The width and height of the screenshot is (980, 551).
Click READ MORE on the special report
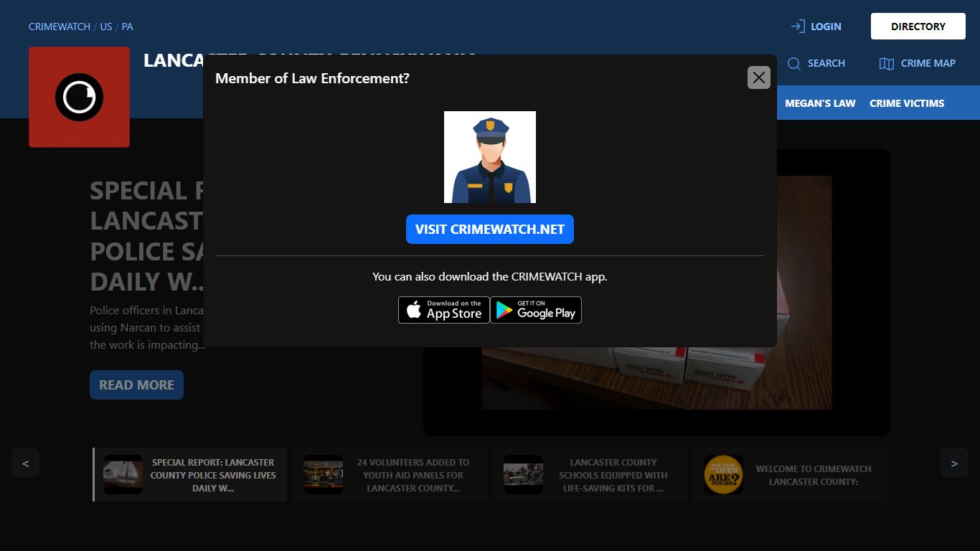coord(136,385)
